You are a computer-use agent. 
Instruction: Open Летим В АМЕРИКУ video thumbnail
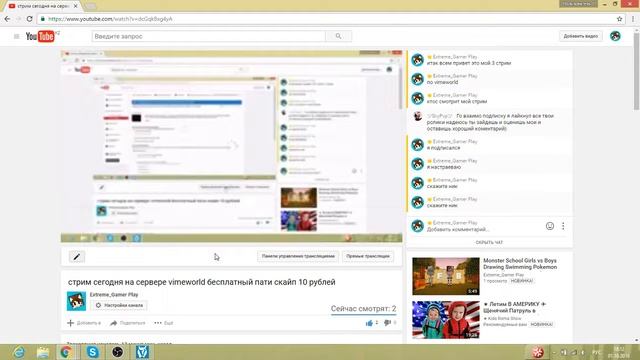pos(446,320)
